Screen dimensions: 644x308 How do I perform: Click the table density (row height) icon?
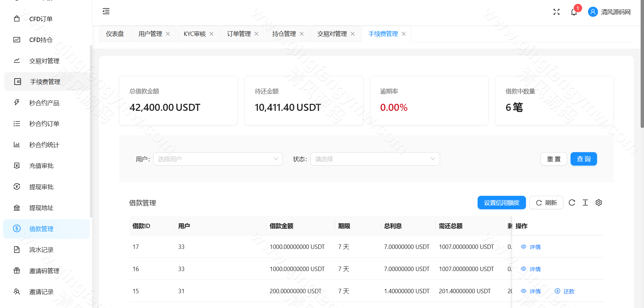pos(585,203)
